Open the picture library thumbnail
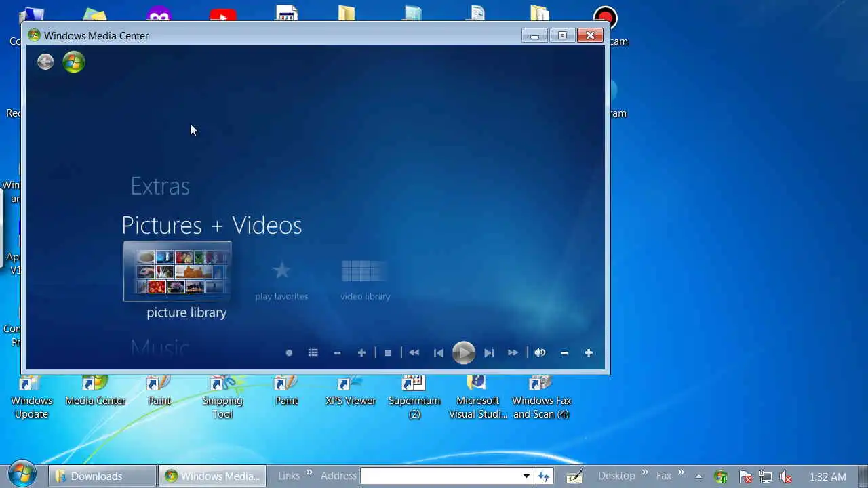Screen dimensions: 868x488 coord(178,271)
